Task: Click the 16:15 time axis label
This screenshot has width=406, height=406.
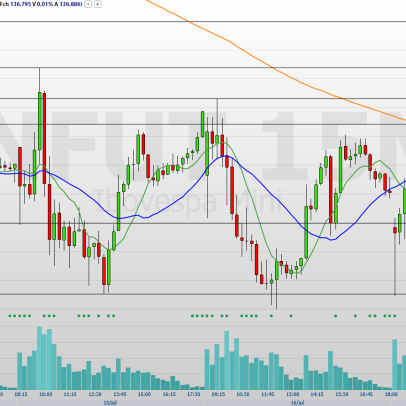Action: point(169,394)
